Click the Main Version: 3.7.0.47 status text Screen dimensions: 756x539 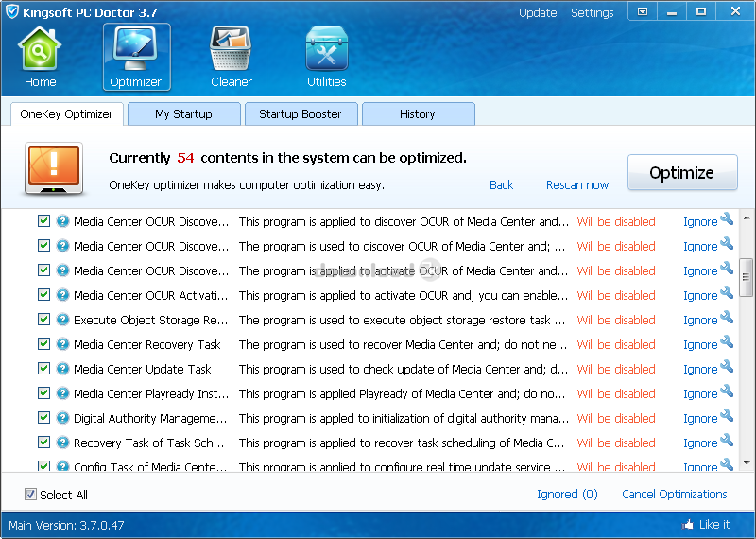[66, 525]
